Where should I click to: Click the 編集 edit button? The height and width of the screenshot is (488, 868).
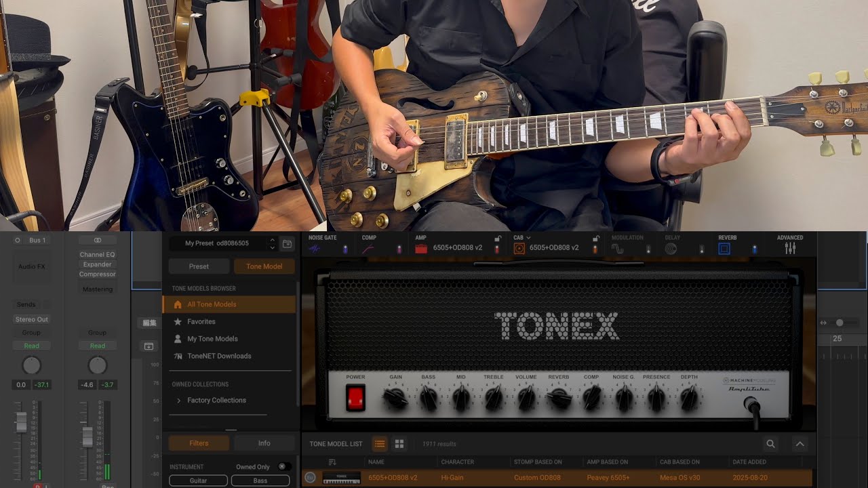point(148,323)
